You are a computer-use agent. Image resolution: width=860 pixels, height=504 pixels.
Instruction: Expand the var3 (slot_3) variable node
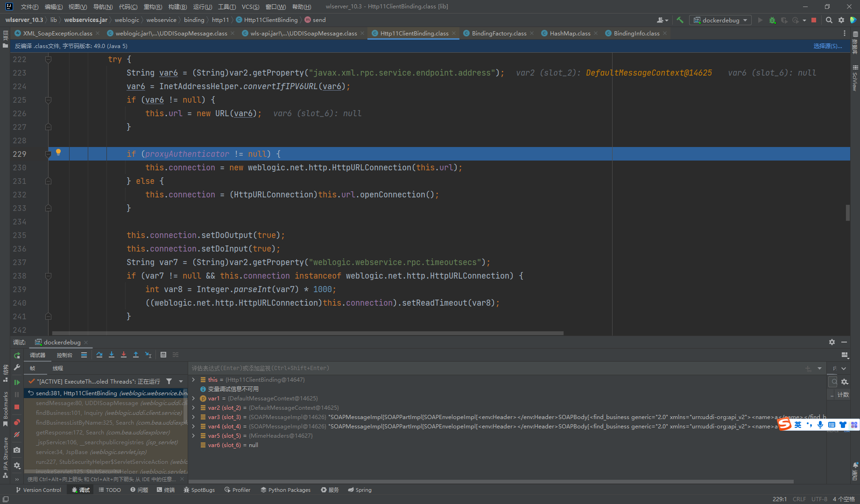coord(194,417)
